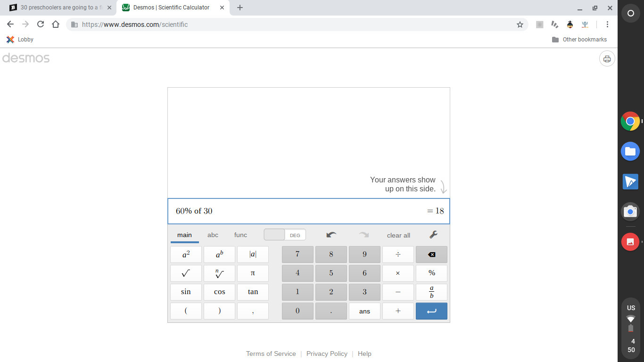Switch to the abc keypad tab

point(213,235)
